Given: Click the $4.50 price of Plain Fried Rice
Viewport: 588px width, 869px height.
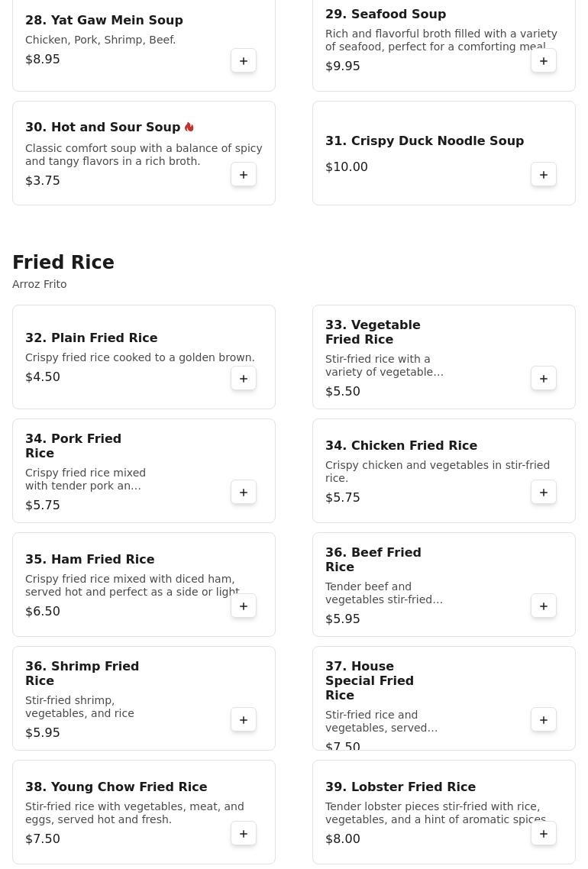Looking at the screenshot, I should coord(43,377).
